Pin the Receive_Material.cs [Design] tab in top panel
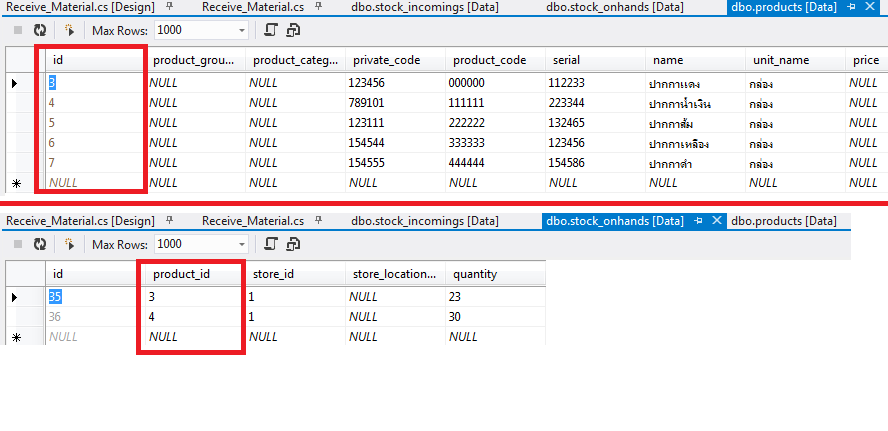 pos(170,7)
